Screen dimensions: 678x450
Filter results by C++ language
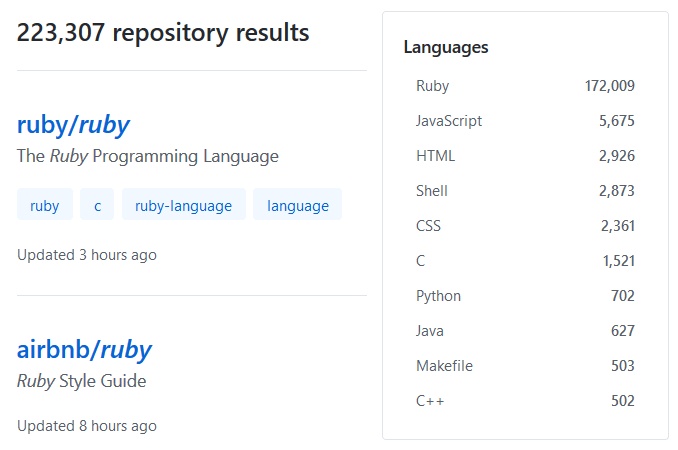(525, 401)
